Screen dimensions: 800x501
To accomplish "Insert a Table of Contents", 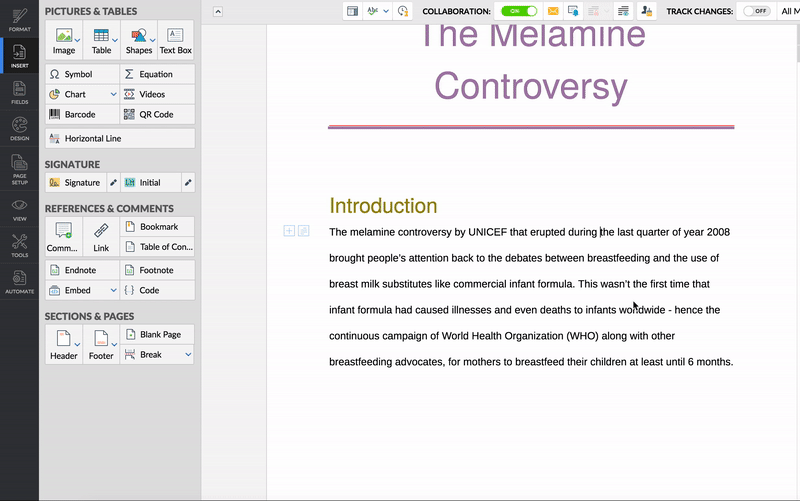I will pyautogui.click(x=157, y=247).
